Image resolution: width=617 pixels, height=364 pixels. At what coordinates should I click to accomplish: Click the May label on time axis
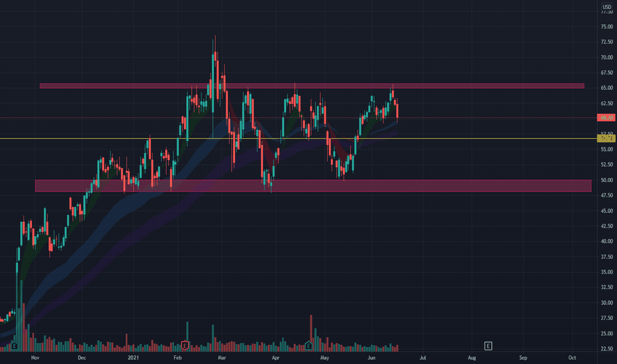pyautogui.click(x=324, y=358)
